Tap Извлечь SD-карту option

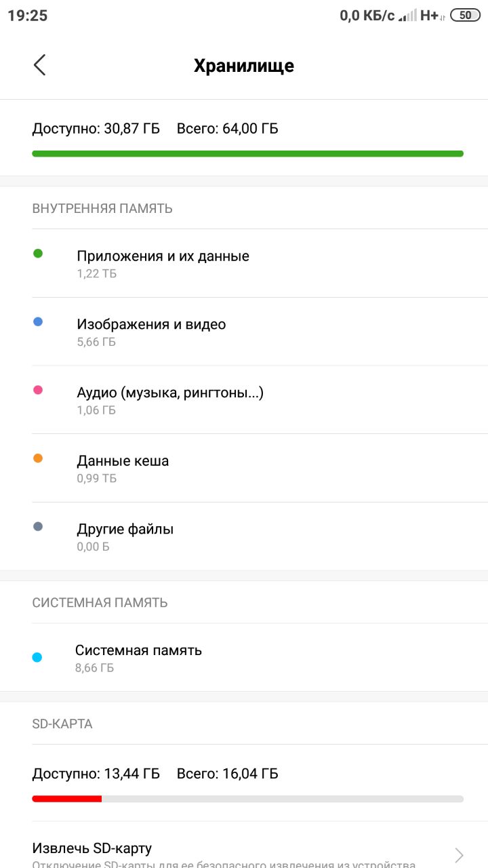coord(244,845)
